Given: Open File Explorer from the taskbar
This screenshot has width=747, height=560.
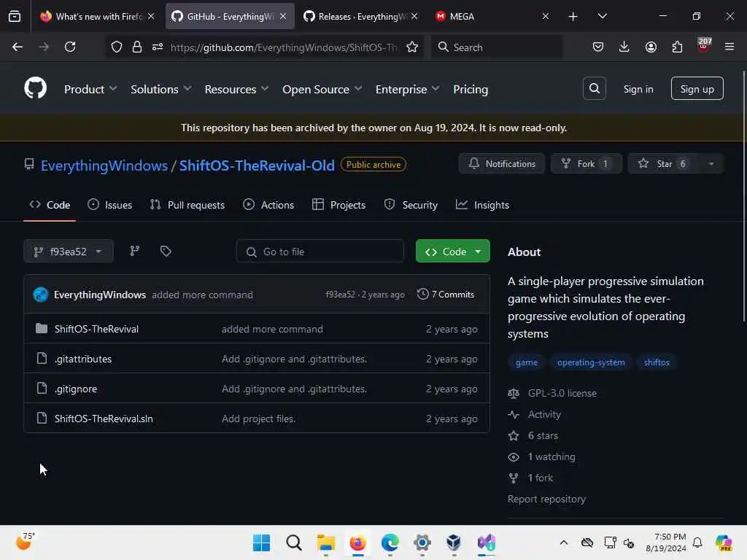Looking at the screenshot, I should (326, 542).
